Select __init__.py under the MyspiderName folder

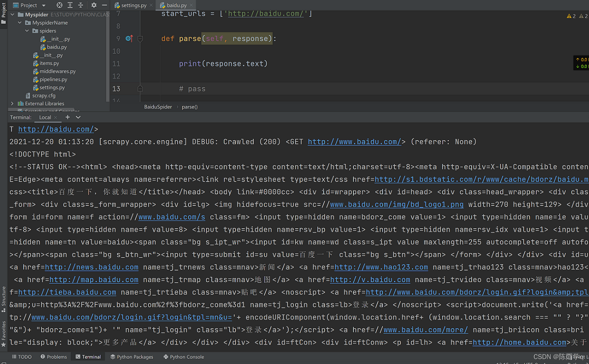coord(48,55)
